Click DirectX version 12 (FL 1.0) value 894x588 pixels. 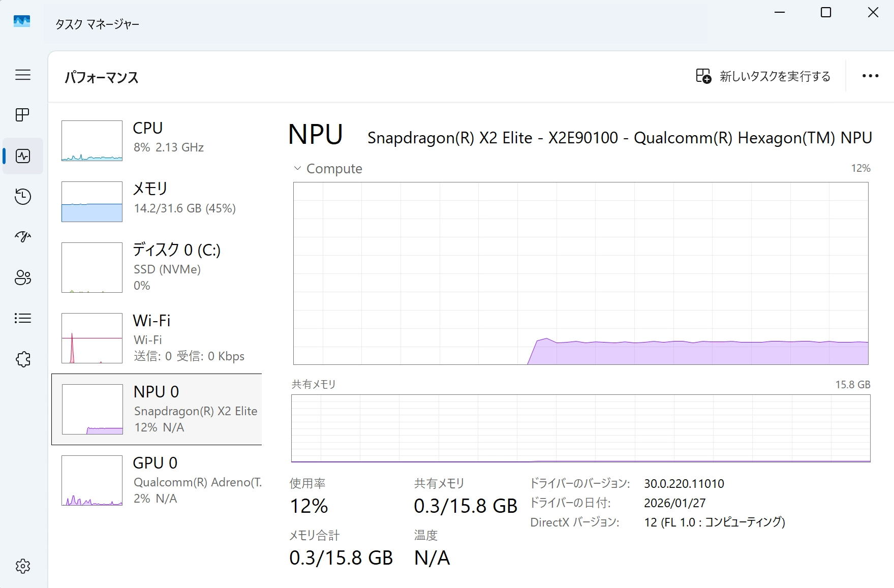(715, 522)
